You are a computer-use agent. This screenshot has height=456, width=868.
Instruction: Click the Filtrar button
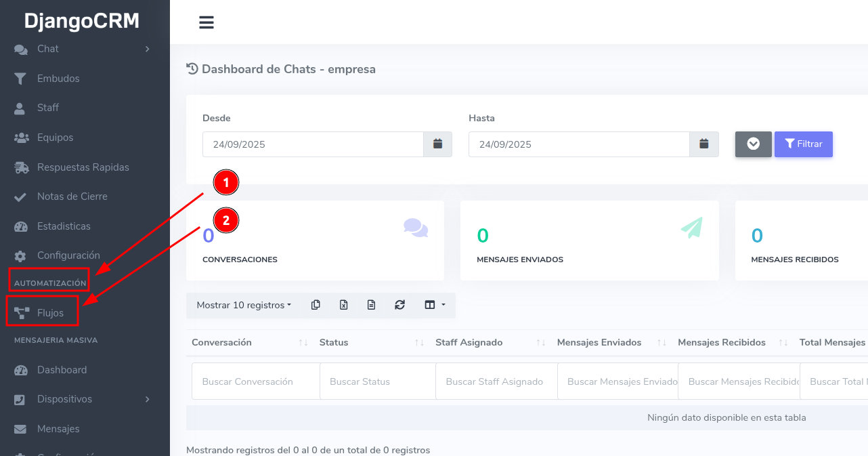click(x=803, y=144)
